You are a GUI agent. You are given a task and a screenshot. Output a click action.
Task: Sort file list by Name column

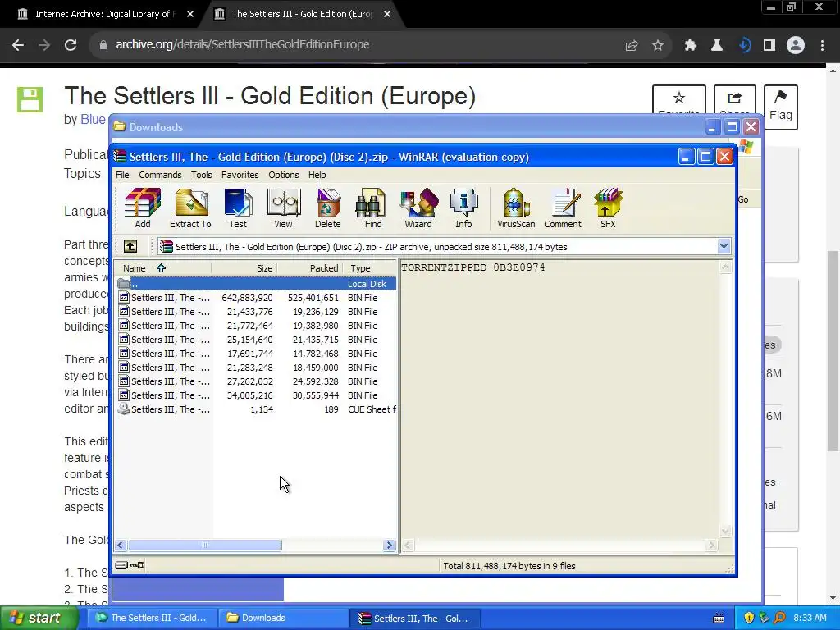pos(162,268)
